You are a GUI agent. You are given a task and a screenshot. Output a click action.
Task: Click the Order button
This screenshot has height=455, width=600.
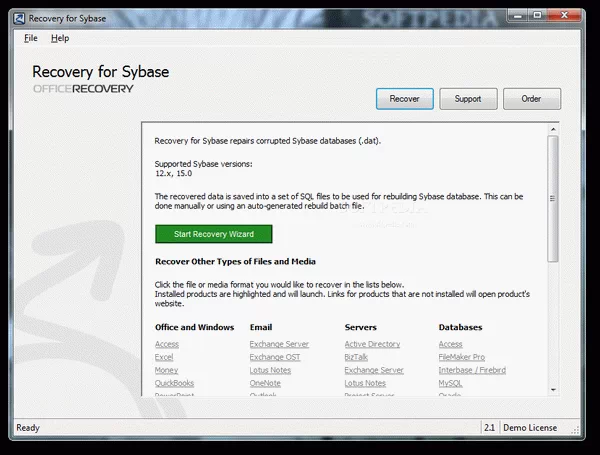532,99
